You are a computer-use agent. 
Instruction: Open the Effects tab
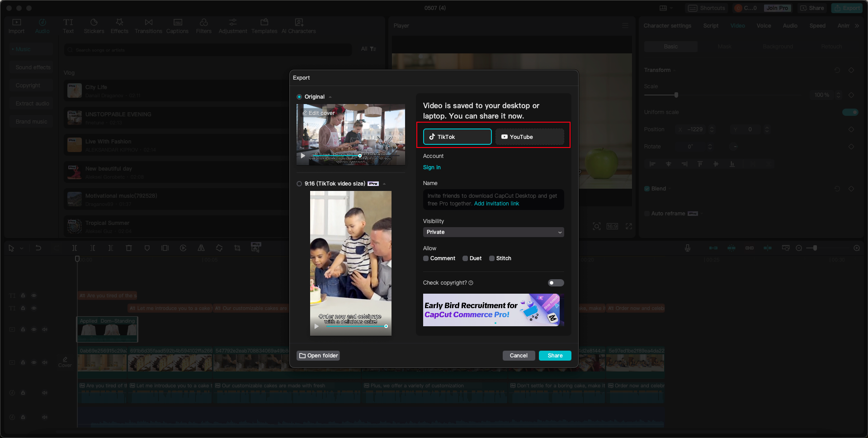[x=119, y=26]
